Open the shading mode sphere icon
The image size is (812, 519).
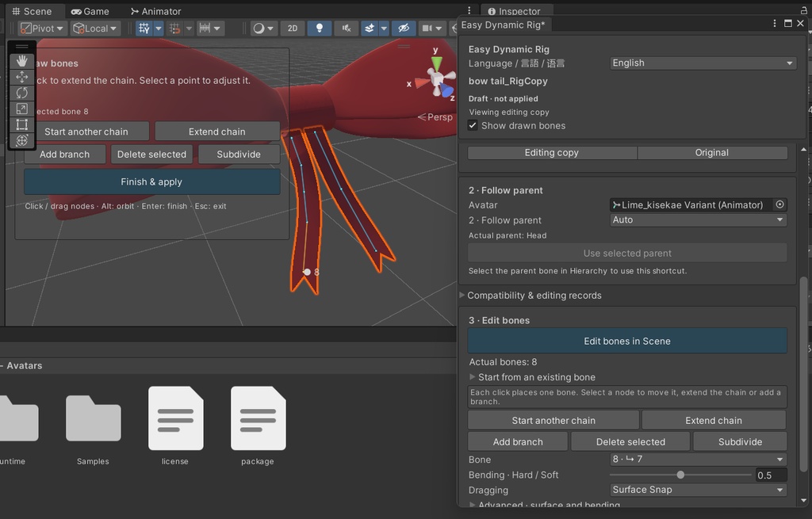[x=259, y=29]
